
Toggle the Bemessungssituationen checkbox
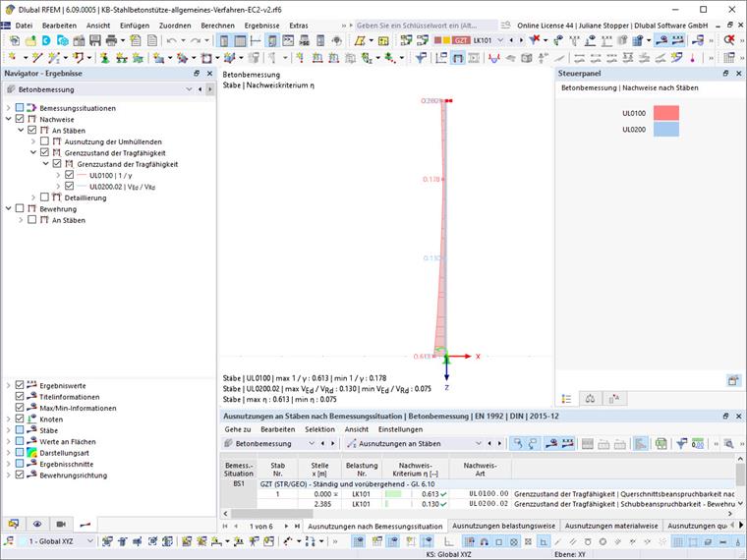20,108
